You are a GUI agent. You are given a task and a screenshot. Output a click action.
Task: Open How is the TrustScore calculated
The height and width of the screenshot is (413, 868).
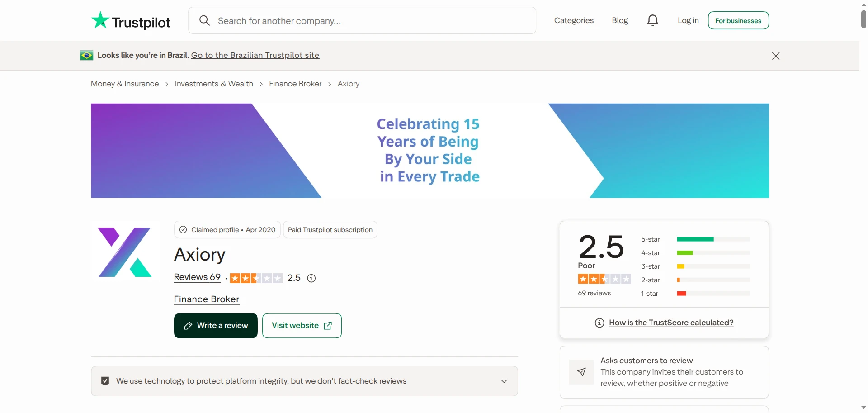click(x=671, y=323)
